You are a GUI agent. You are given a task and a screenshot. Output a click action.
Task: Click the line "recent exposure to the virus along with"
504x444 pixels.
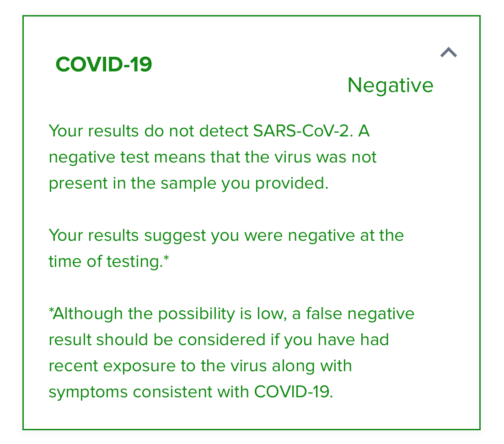pos(200,366)
